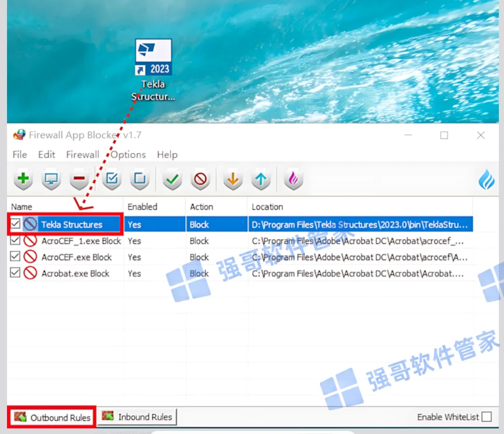Screen dimensions: 504x434
Task: Open the Options menu
Action: point(128,155)
